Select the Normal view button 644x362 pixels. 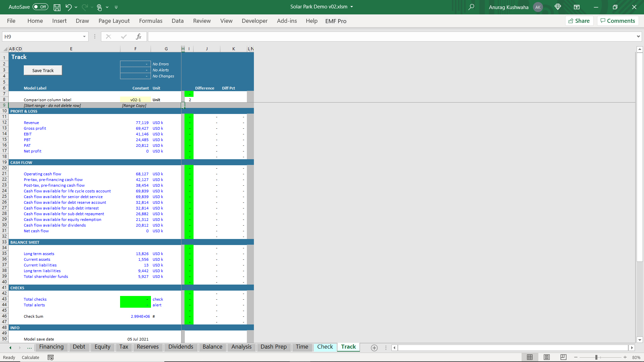pyautogui.click(x=530, y=357)
